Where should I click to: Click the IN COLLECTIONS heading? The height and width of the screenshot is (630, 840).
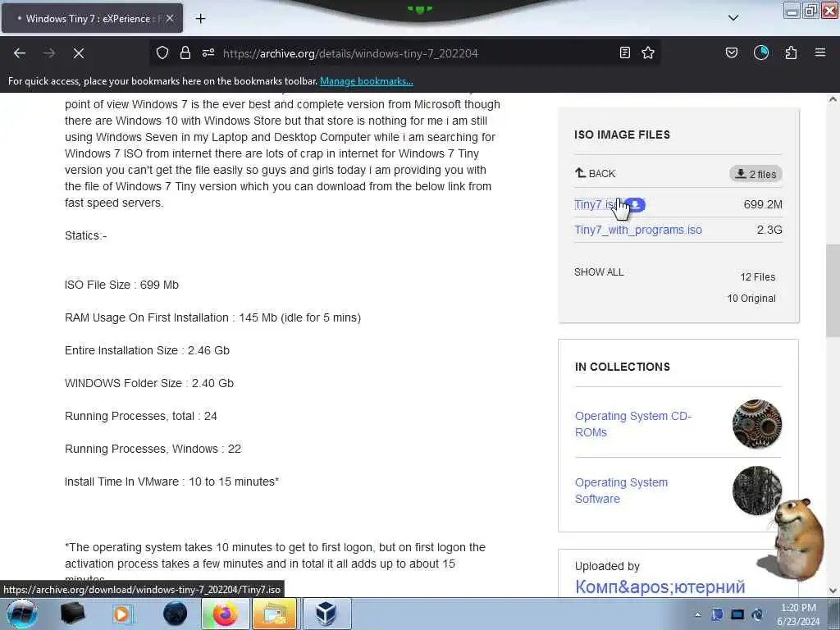tap(623, 367)
